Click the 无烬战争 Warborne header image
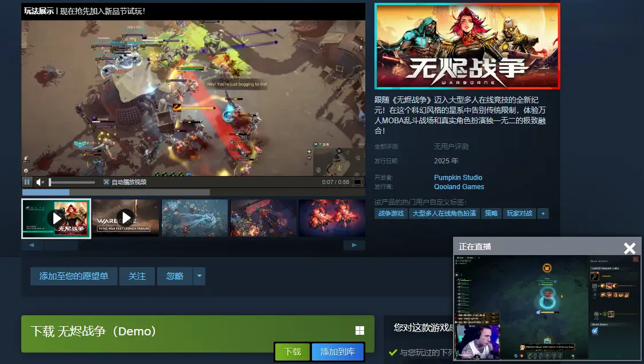The image size is (644, 364). click(x=467, y=46)
